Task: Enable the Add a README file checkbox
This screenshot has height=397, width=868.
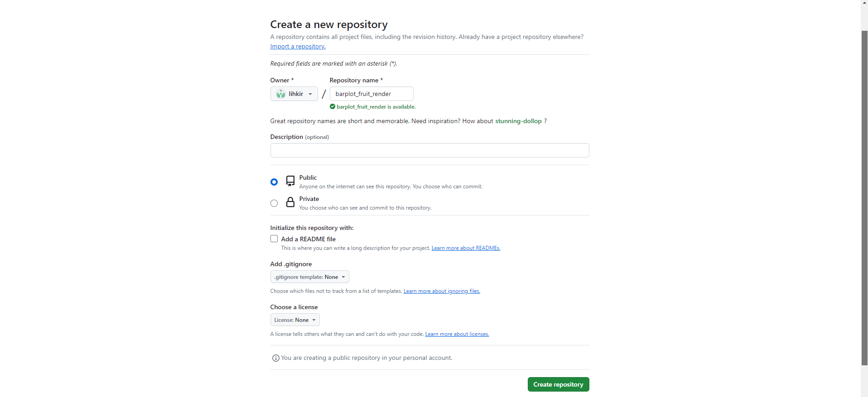Action: pyautogui.click(x=274, y=239)
